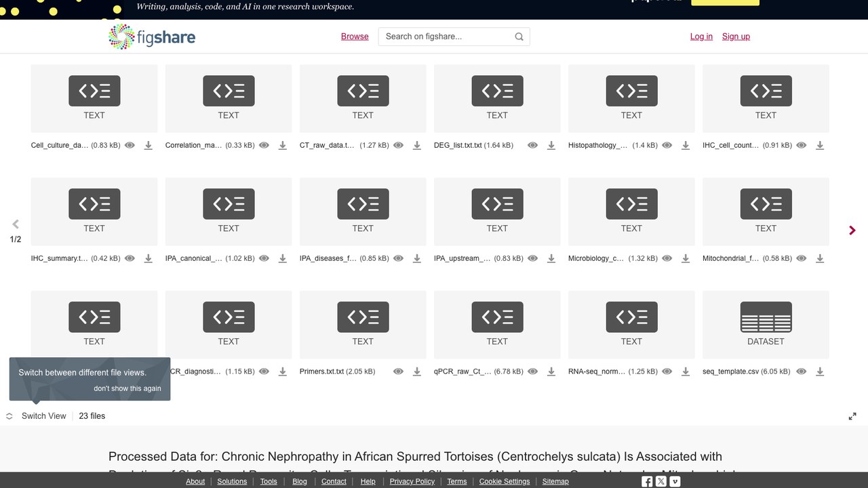The width and height of the screenshot is (868, 488).
Task: Preview Cell_culture_da file with eye icon
Action: point(130,145)
